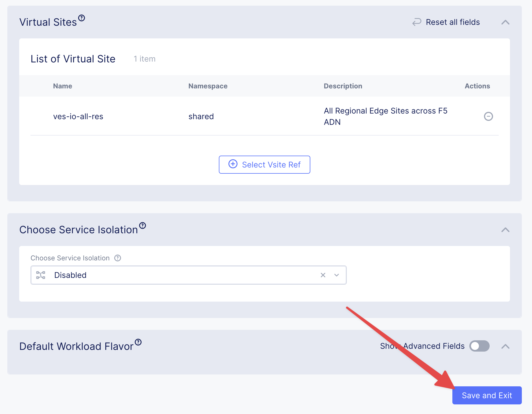Image resolution: width=532 pixels, height=414 pixels.
Task: Select the ves-io-all-res row name
Action: (78, 116)
